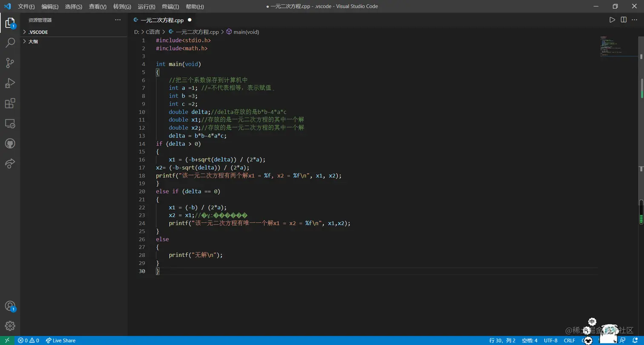Click the 'x2 = x1;' line
The height and width of the screenshot is (345, 644).
pos(181,215)
